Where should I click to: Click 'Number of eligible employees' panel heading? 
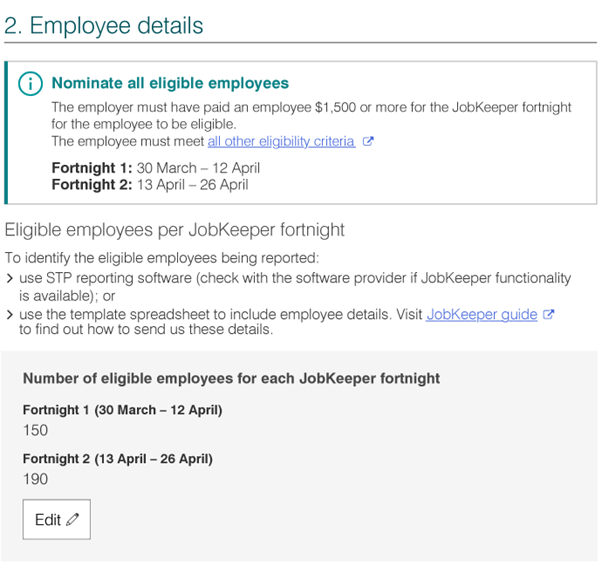click(231, 379)
